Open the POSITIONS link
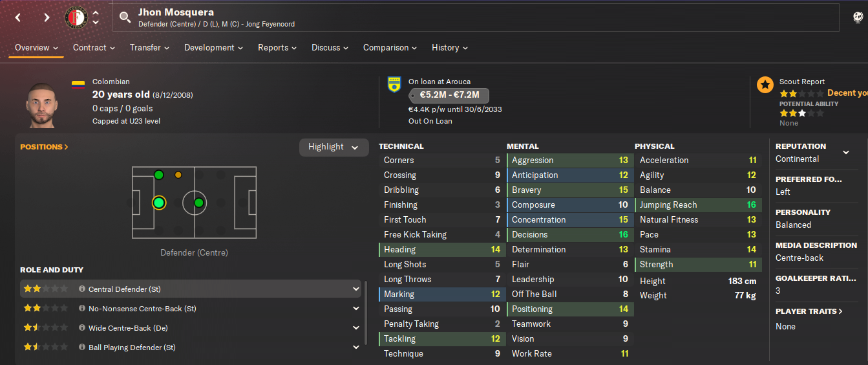868x365 pixels. [44, 147]
